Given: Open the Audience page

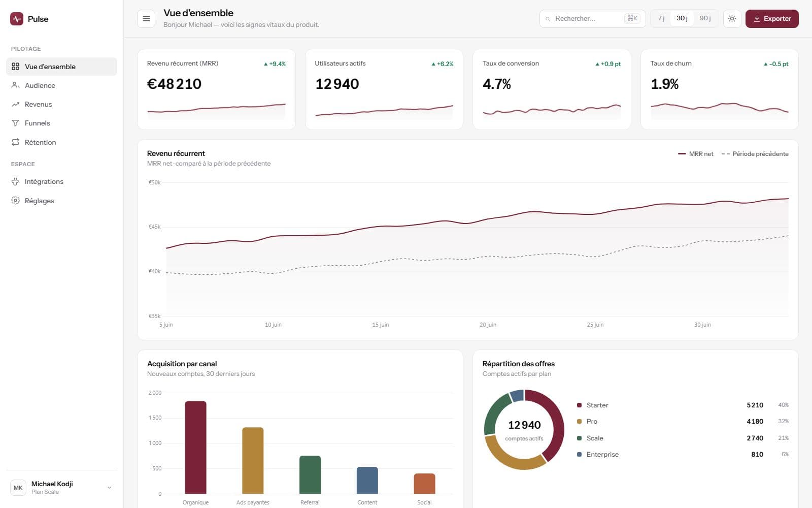Looking at the screenshot, I should coord(61,85).
